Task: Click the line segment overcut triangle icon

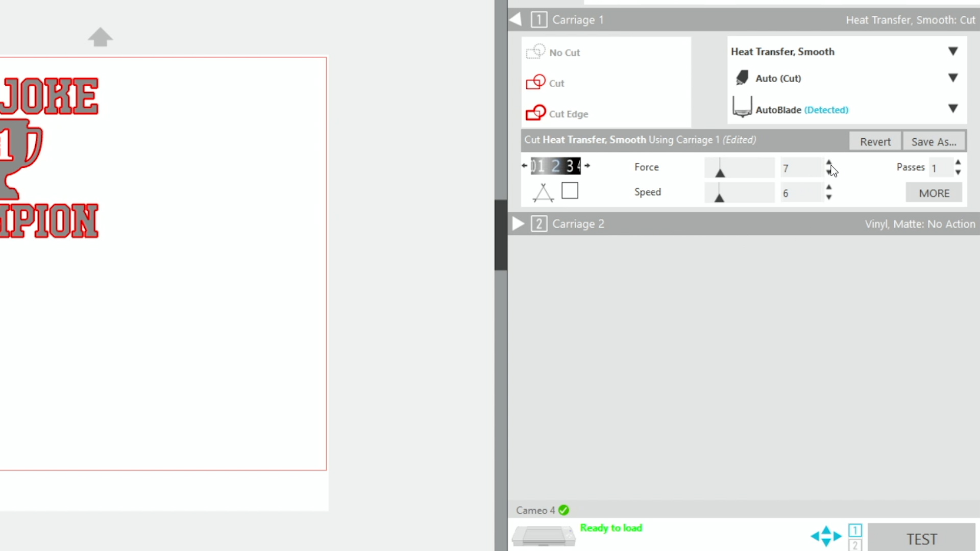Action: [543, 192]
